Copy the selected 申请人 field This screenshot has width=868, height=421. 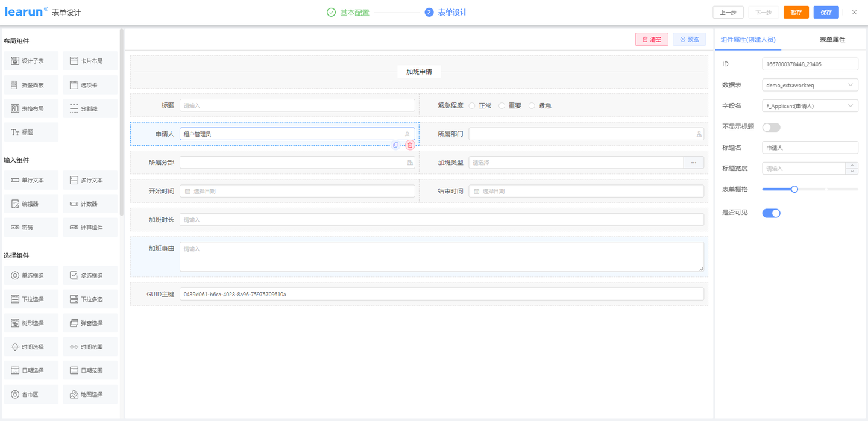point(395,145)
